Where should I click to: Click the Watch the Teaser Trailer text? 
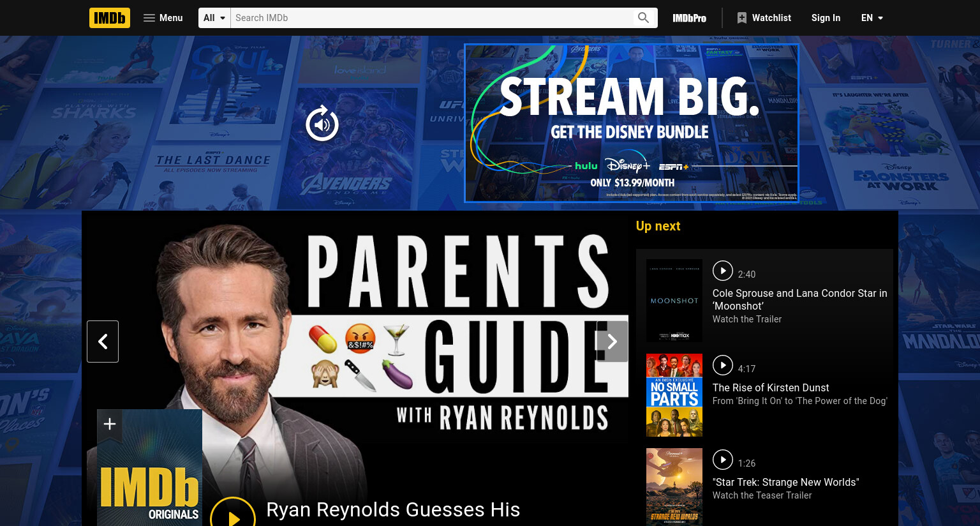click(x=762, y=495)
